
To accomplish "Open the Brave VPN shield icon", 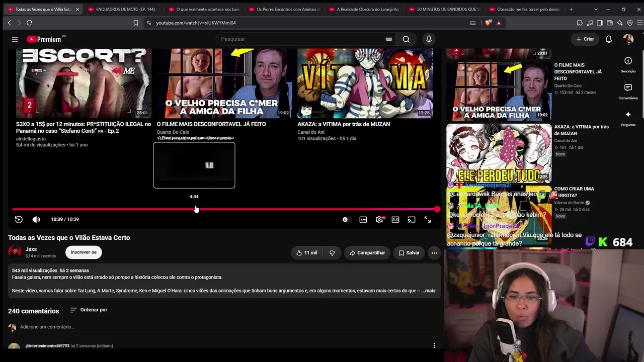I will tap(630, 23).
